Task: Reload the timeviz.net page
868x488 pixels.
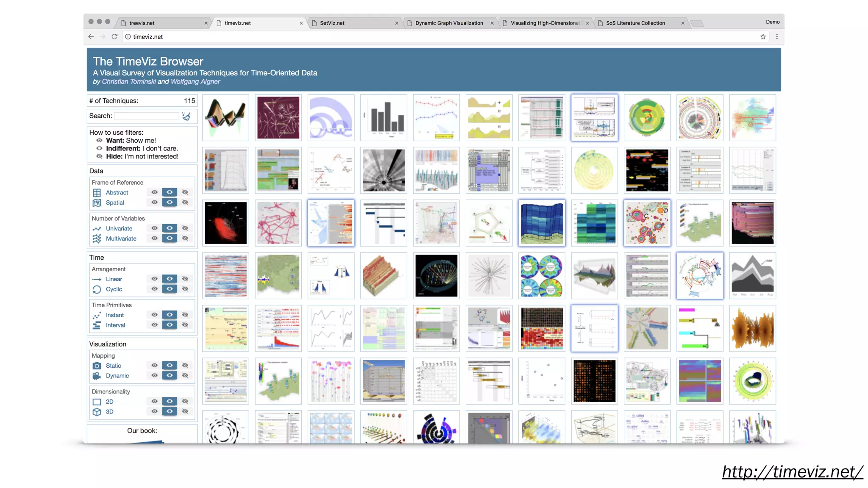Action: pos(114,37)
